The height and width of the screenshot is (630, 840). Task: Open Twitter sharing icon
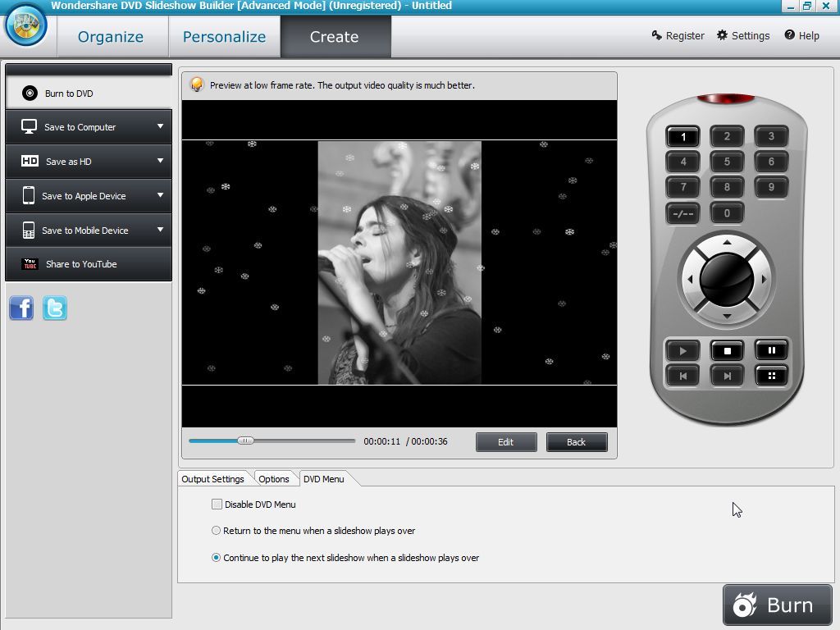pos(55,308)
